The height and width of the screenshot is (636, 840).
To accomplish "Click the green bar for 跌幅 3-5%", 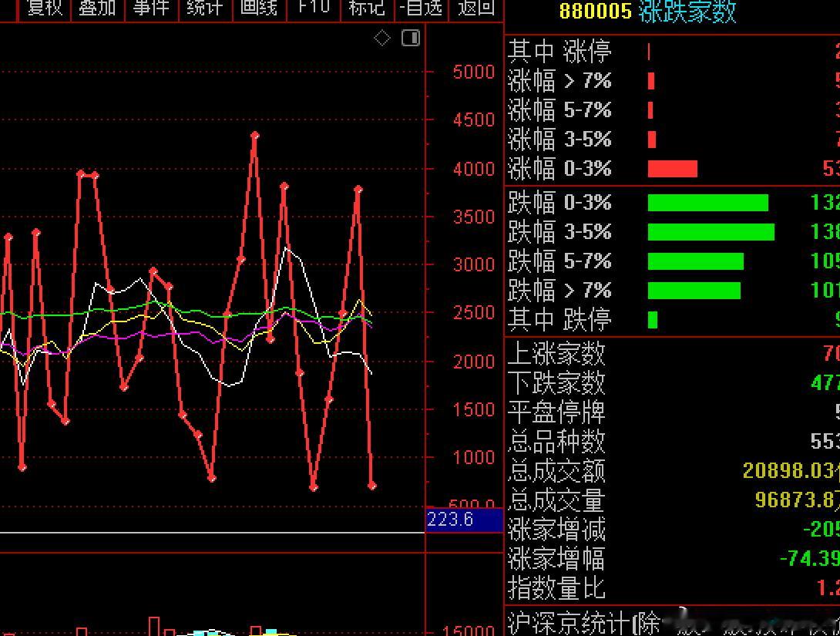I will point(711,232).
